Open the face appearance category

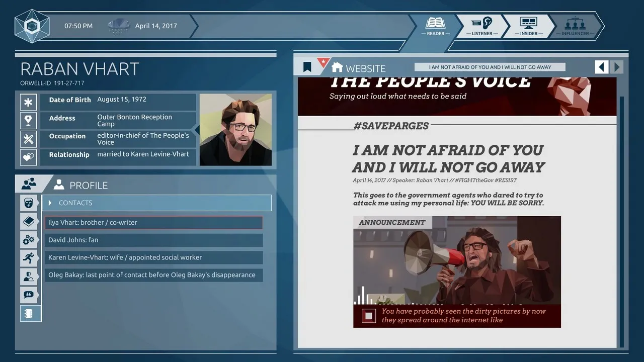[x=29, y=203]
